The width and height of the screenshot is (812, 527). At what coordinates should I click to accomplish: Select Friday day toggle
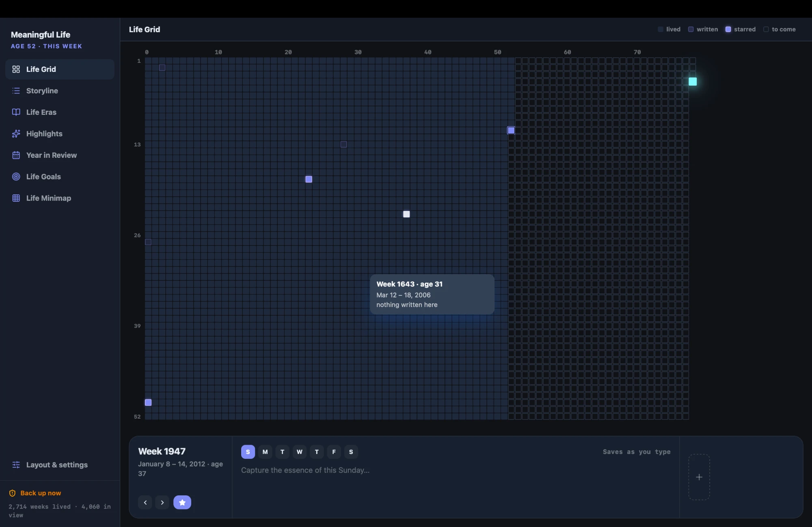coord(334,452)
